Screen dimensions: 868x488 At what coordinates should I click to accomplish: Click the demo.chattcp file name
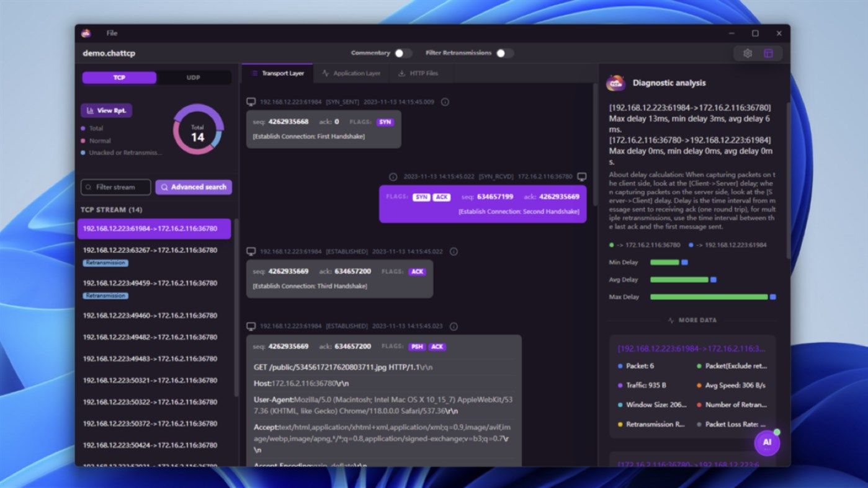point(109,53)
